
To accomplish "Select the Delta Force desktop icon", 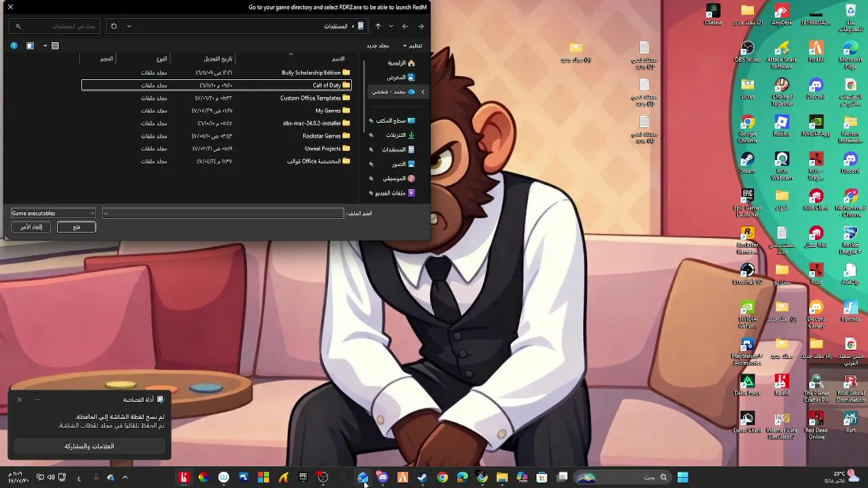I will tap(748, 385).
